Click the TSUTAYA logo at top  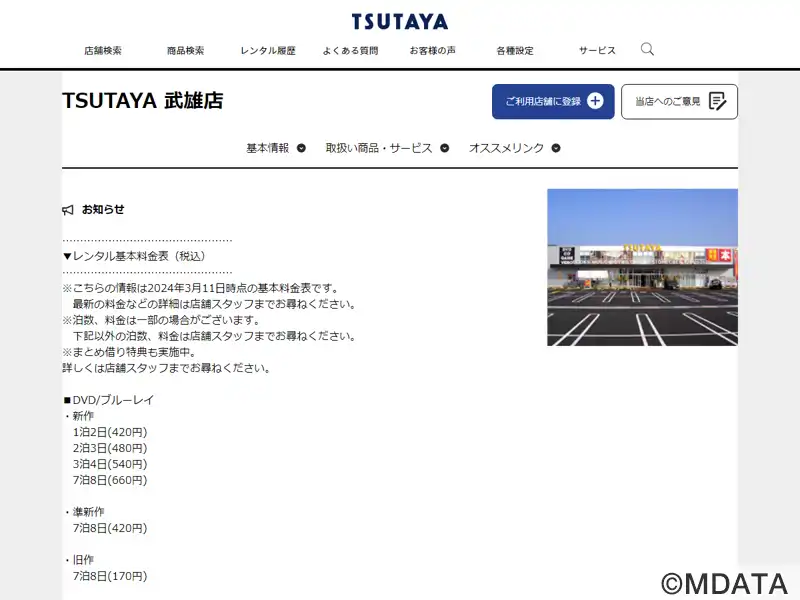[x=400, y=22]
